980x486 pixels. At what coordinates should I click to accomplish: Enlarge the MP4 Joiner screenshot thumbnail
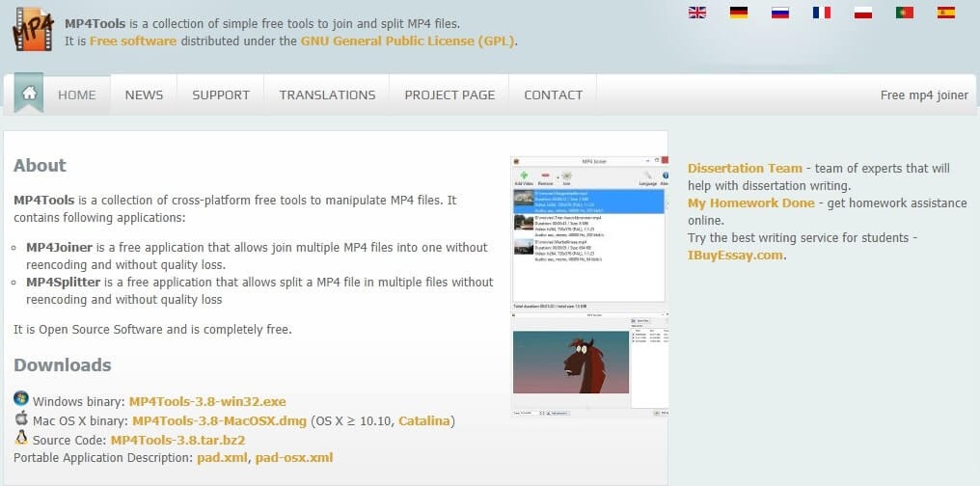(590, 233)
